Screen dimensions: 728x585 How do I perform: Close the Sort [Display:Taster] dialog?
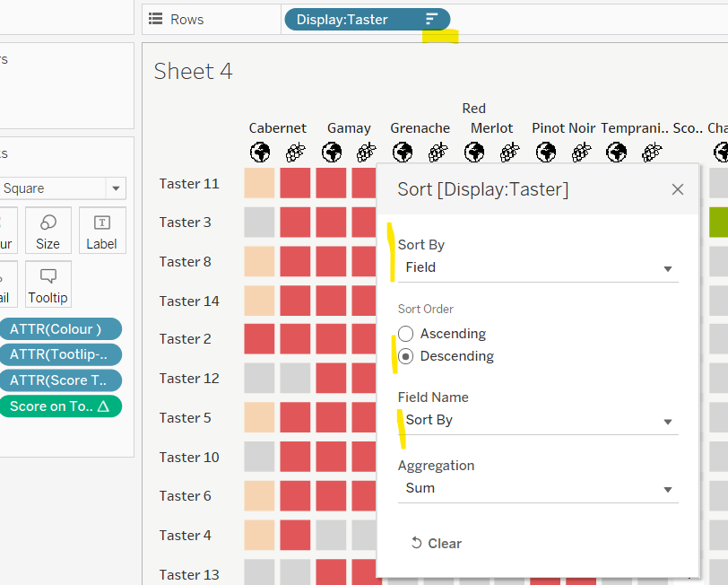coord(678,188)
